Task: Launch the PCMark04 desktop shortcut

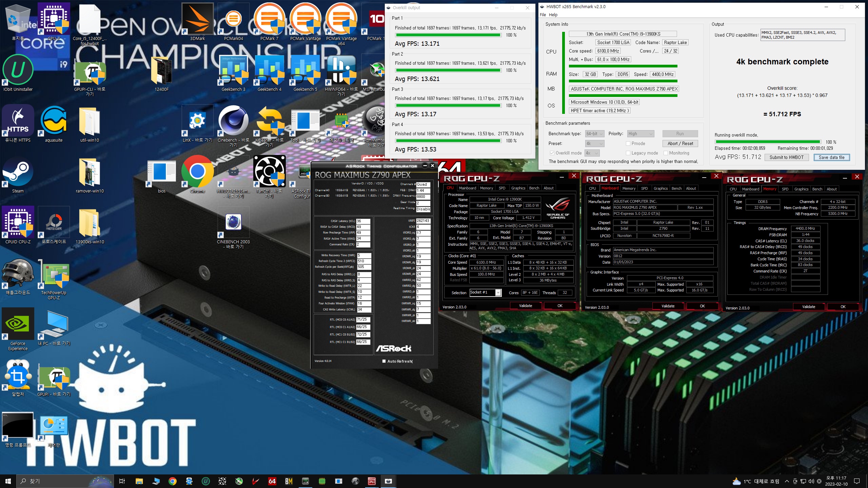Action: point(233,22)
